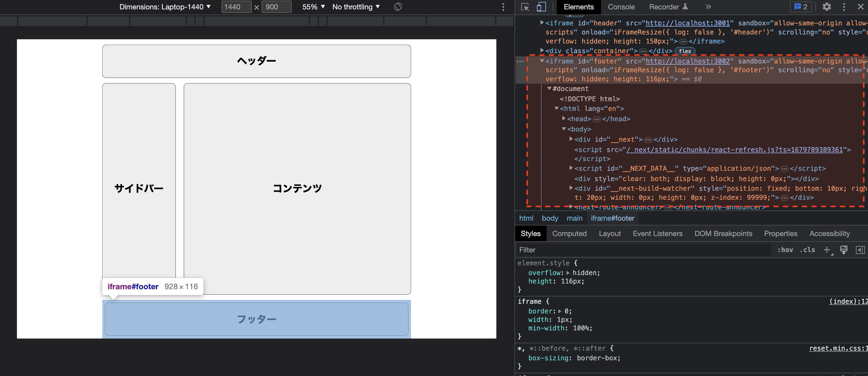Close the DevTools panel
Image resolution: width=868 pixels, height=376 pixels.
pyautogui.click(x=860, y=7)
